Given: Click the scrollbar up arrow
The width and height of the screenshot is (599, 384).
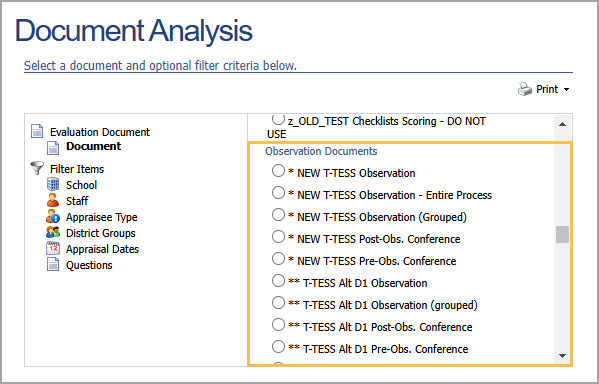Looking at the screenshot, I should pyautogui.click(x=562, y=124).
